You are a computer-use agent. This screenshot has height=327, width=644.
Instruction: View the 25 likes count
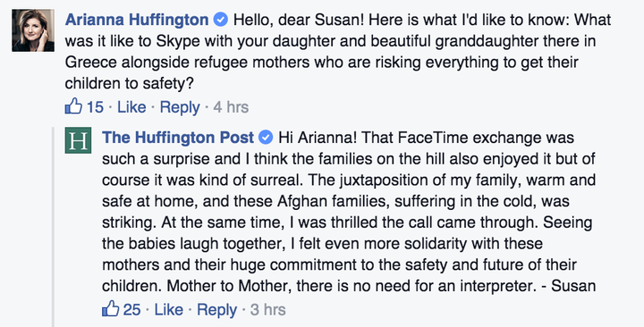[131, 310]
